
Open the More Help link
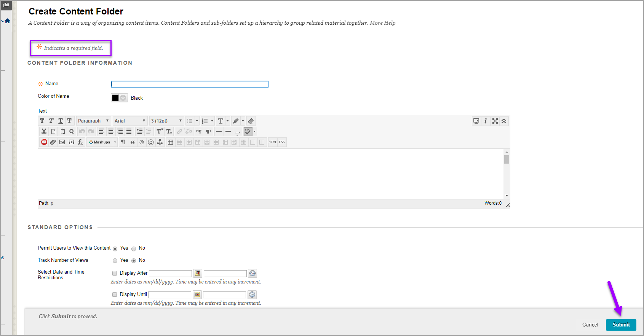point(382,23)
